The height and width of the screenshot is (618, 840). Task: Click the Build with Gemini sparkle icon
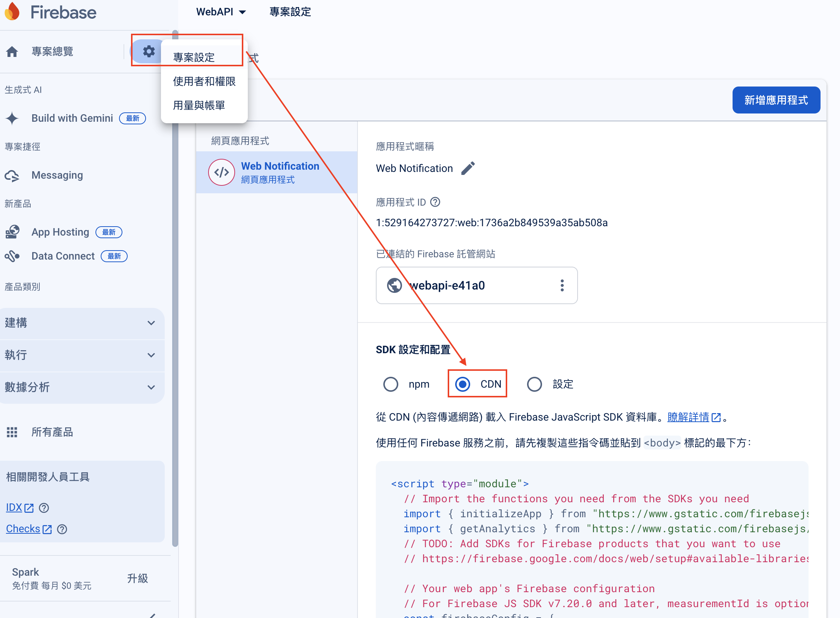[12, 118]
